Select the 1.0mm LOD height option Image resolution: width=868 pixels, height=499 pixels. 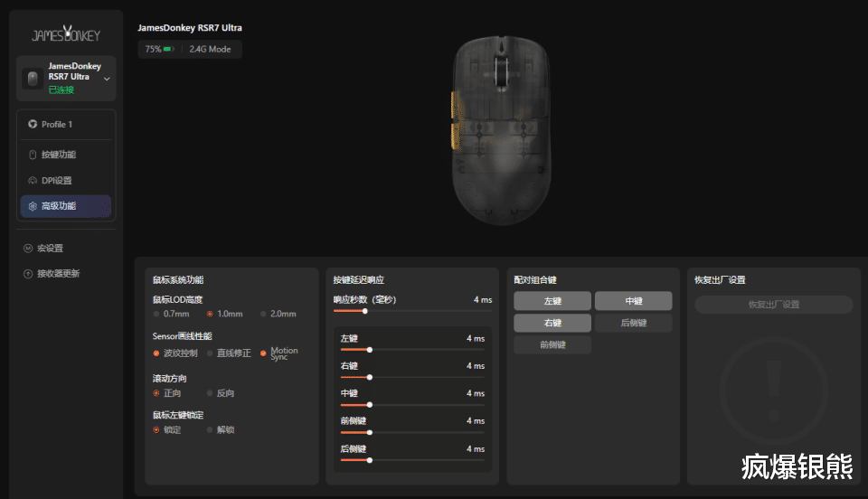click(x=225, y=314)
